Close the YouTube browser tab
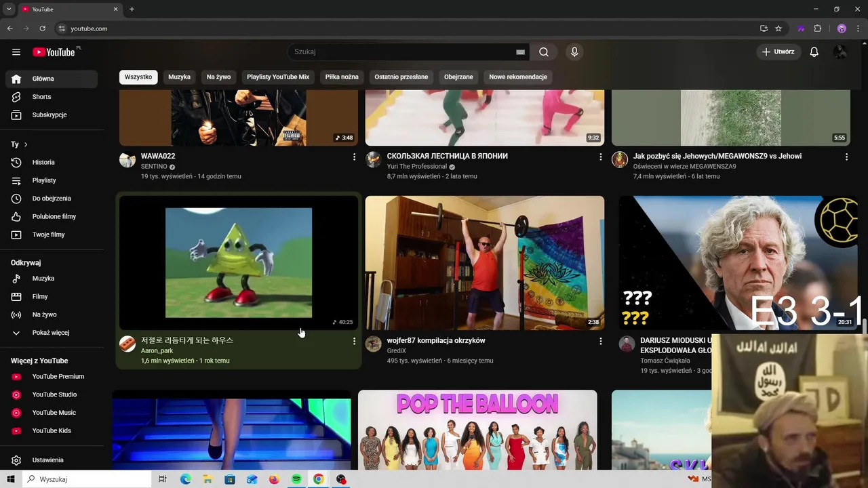 pyautogui.click(x=115, y=9)
